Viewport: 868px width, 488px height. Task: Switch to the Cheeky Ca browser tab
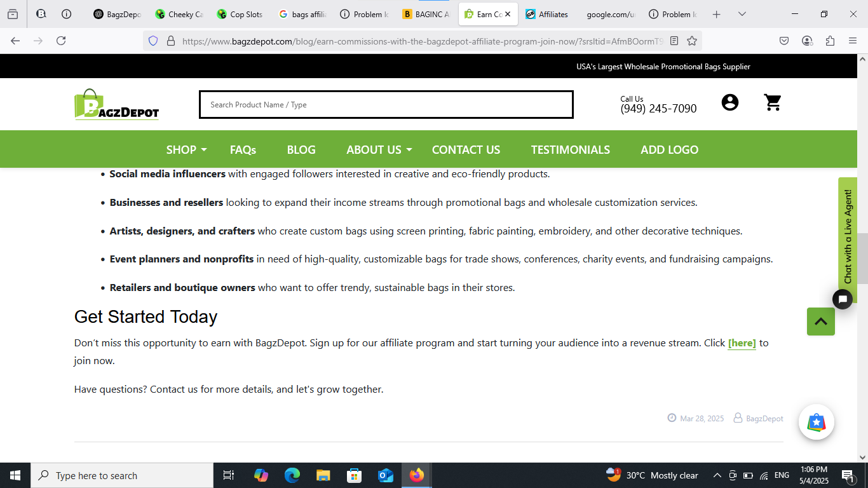coord(179,14)
